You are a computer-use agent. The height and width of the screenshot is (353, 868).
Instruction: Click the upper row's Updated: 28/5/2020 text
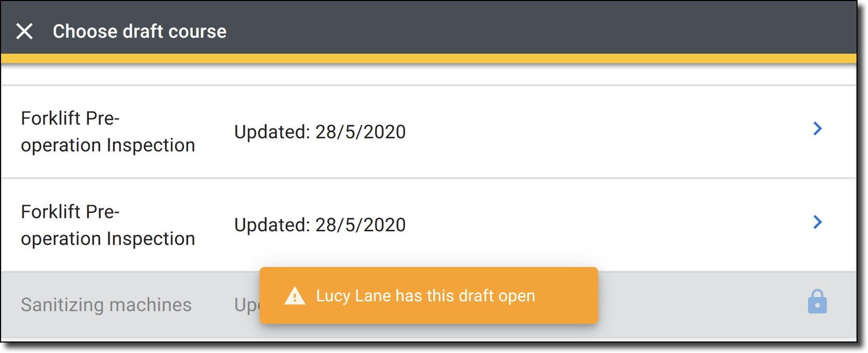tap(320, 132)
